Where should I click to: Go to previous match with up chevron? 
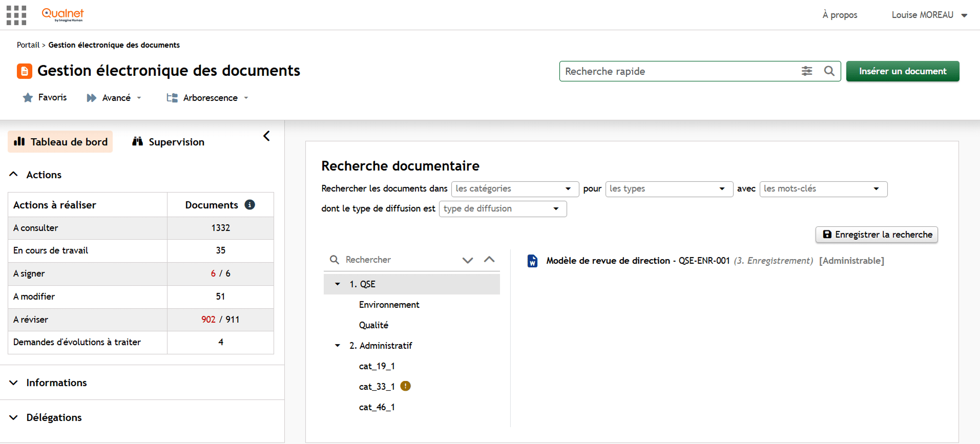[489, 260]
